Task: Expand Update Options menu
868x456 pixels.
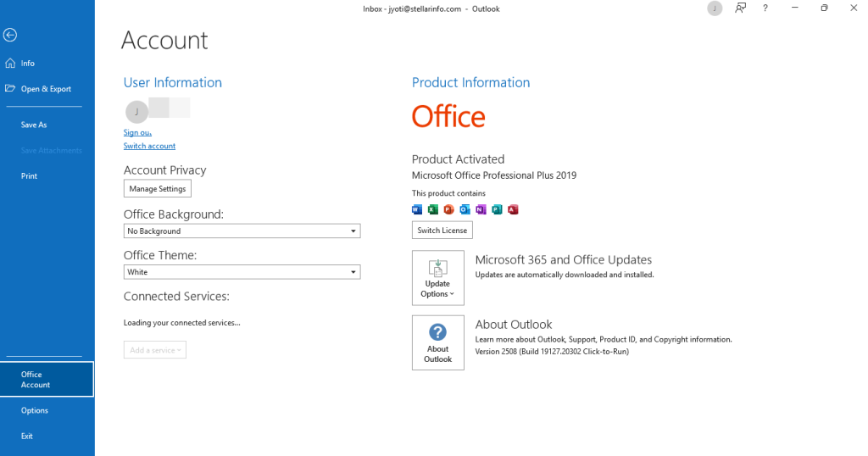Action: pos(438,278)
